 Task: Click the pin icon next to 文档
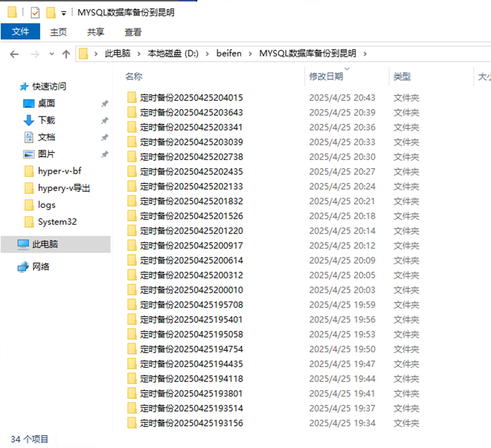104,137
